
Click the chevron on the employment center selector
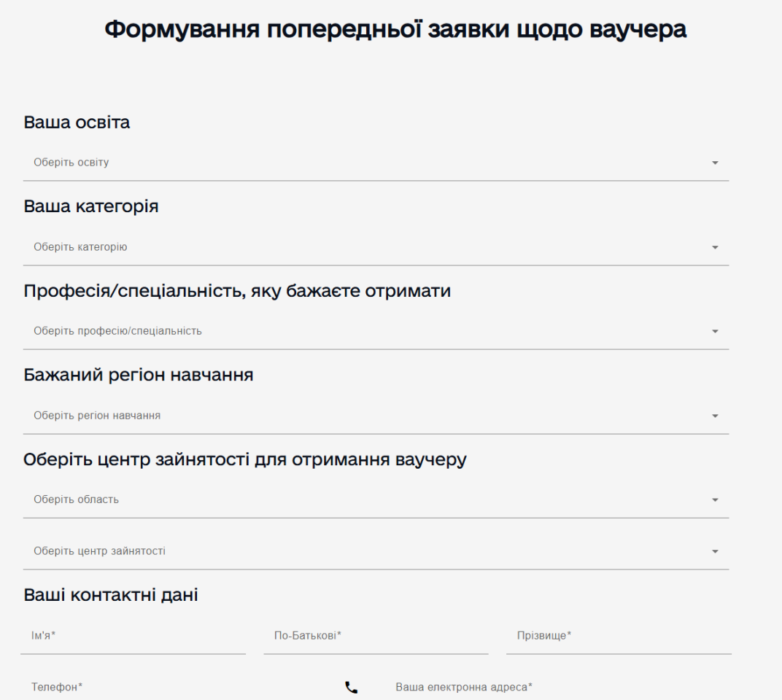coord(716,551)
